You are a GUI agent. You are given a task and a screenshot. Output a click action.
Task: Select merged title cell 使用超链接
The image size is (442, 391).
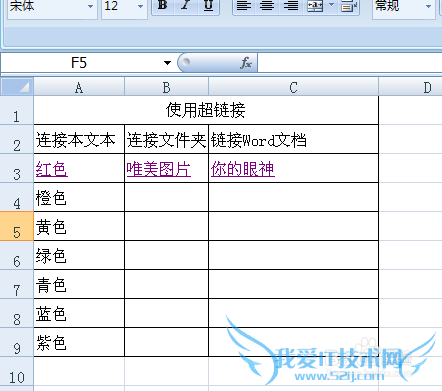coord(206,110)
